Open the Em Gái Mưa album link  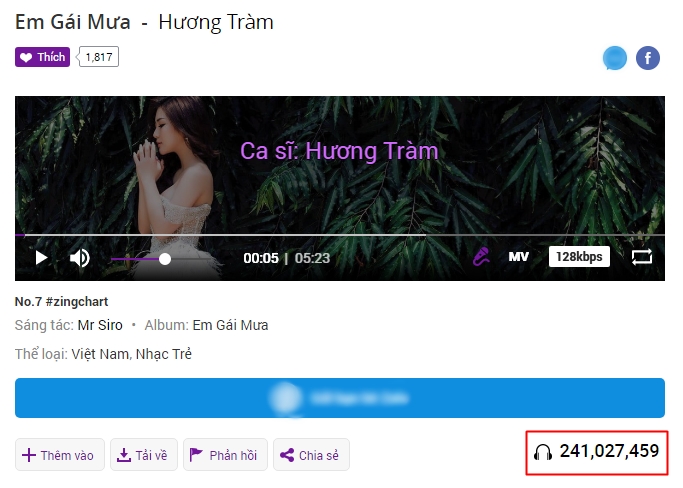pyautogui.click(x=230, y=325)
